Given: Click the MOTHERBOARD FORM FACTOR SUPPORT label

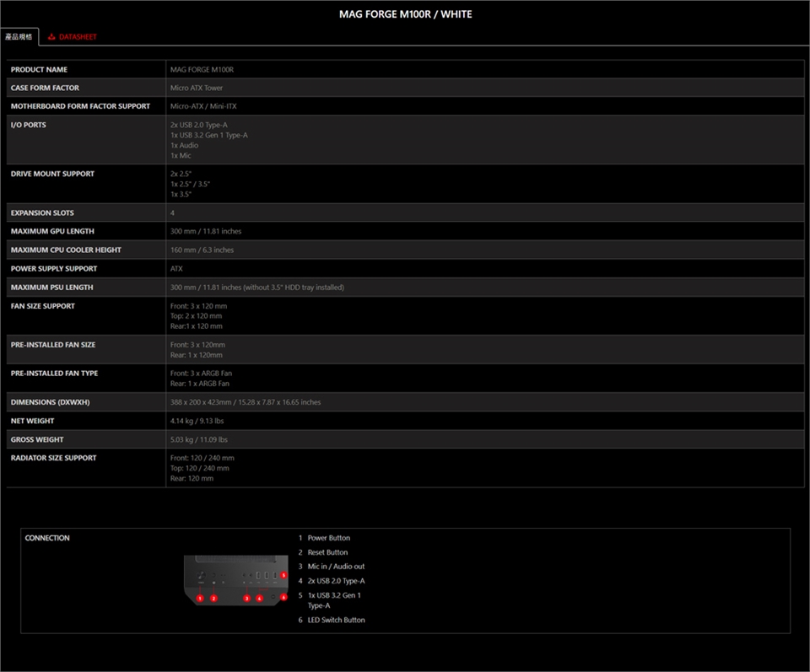Looking at the screenshot, I should (x=81, y=106).
